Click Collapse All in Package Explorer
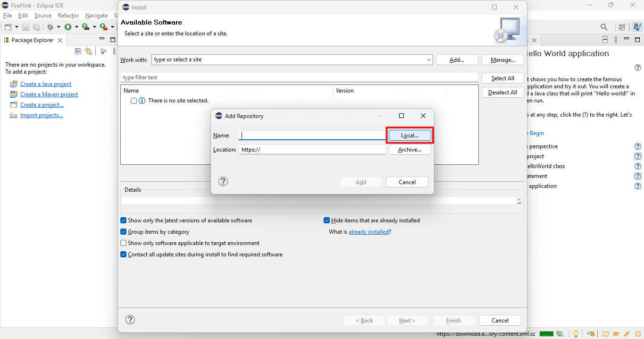This screenshot has width=644, height=339. point(78,51)
